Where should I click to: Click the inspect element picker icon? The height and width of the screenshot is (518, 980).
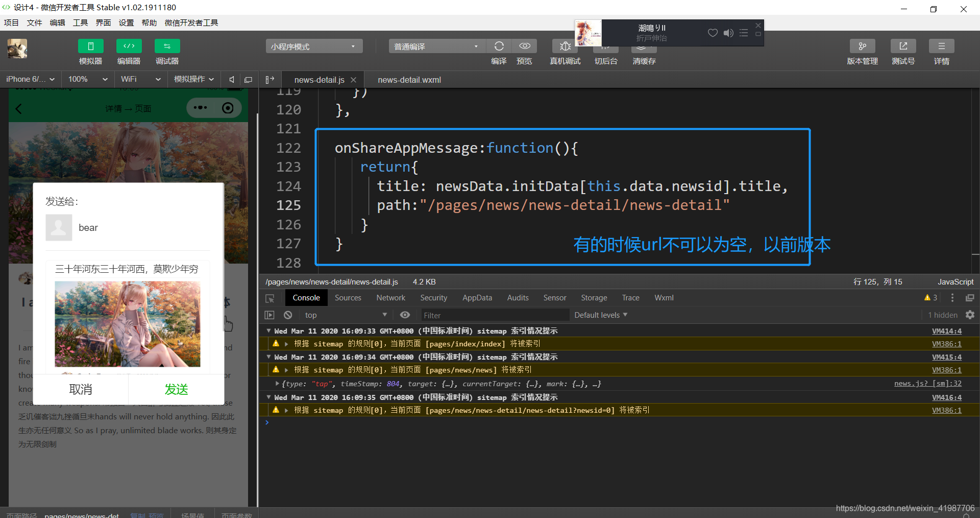(270, 298)
